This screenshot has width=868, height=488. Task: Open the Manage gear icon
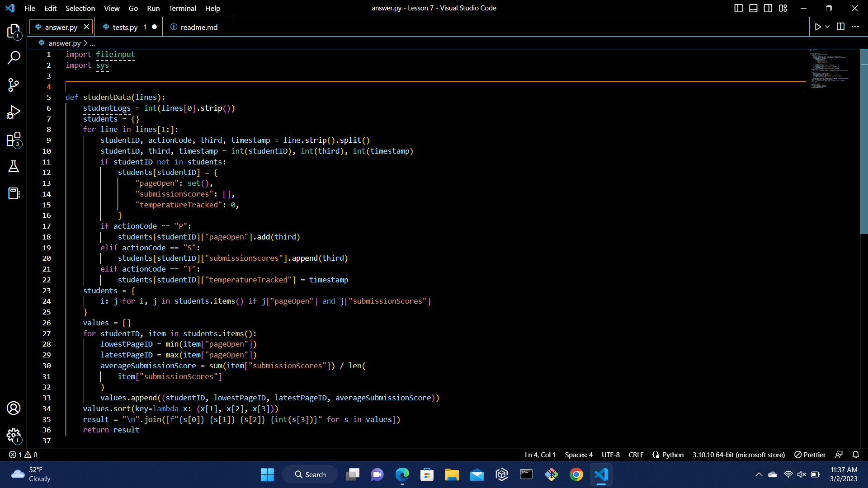14,435
